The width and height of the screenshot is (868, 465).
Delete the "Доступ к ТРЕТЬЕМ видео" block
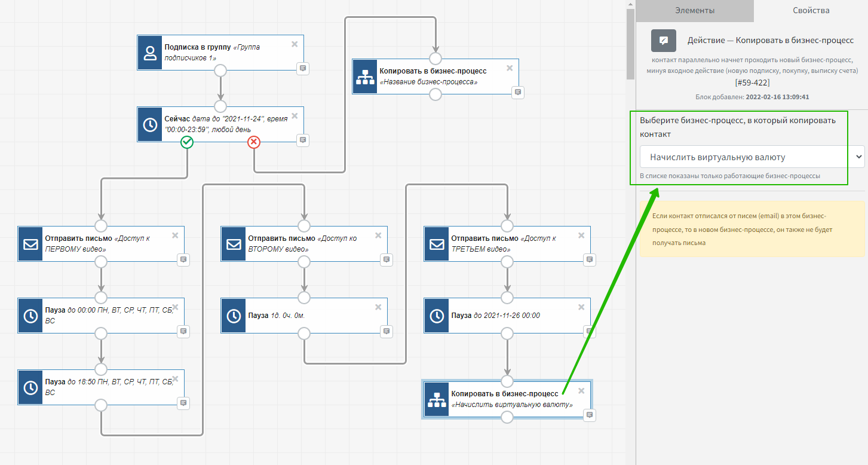581,235
